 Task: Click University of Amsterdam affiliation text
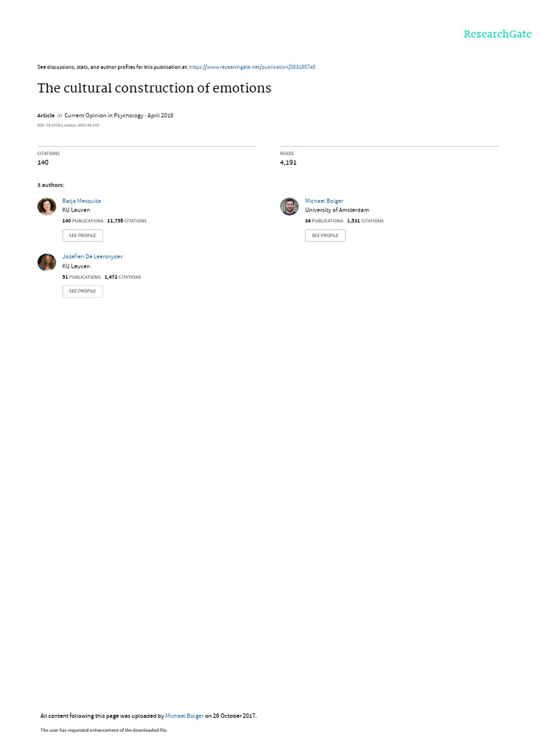point(337,210)
